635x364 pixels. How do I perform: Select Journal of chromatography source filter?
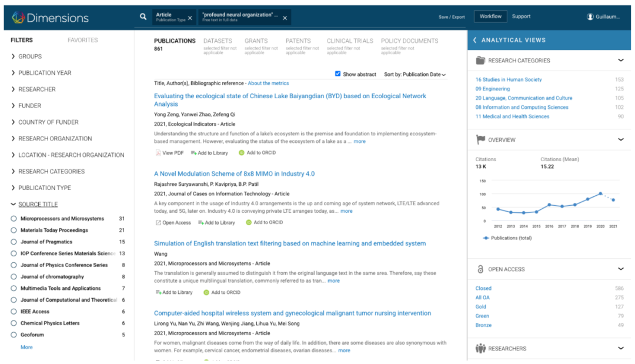coord(14,276)
